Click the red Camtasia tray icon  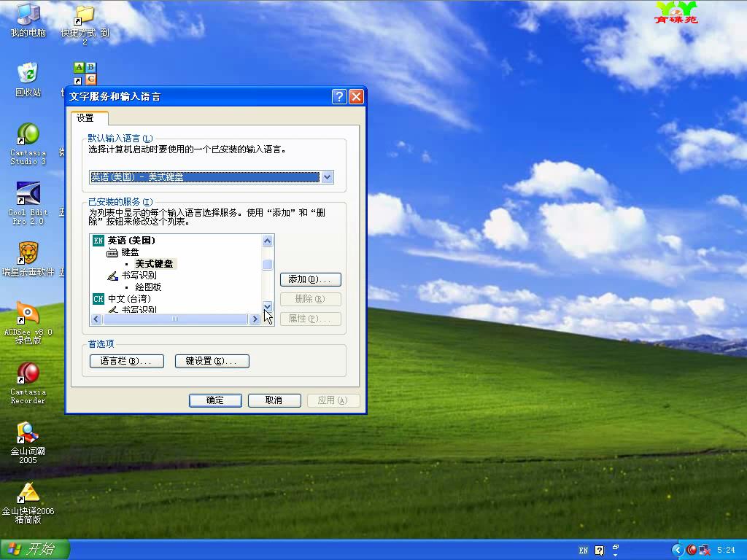coord(692,550)
